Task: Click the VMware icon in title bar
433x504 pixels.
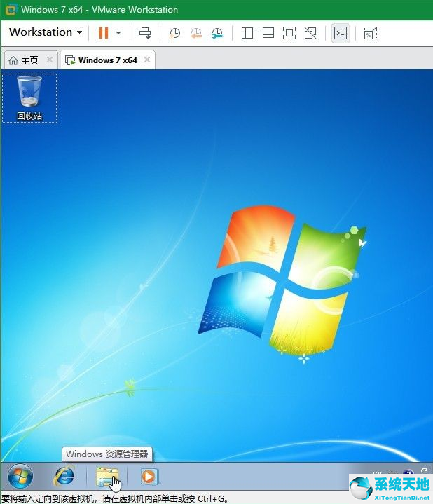Action: click(11, 10)
